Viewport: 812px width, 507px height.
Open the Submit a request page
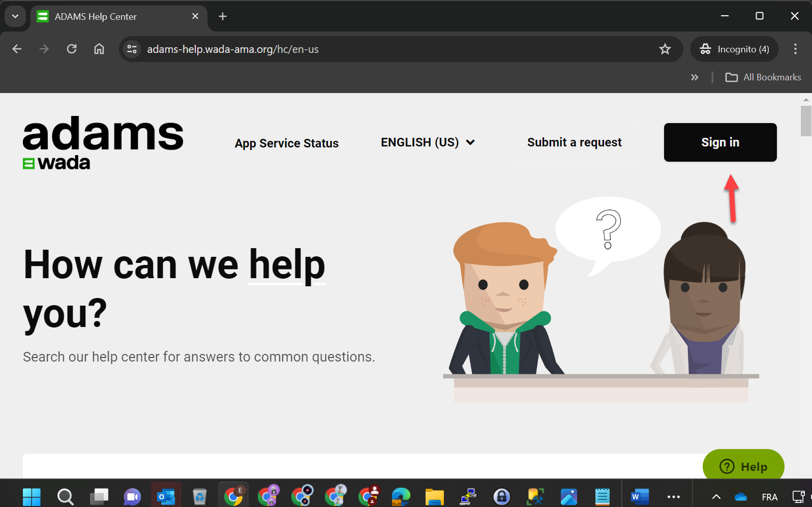coord(574,142)
